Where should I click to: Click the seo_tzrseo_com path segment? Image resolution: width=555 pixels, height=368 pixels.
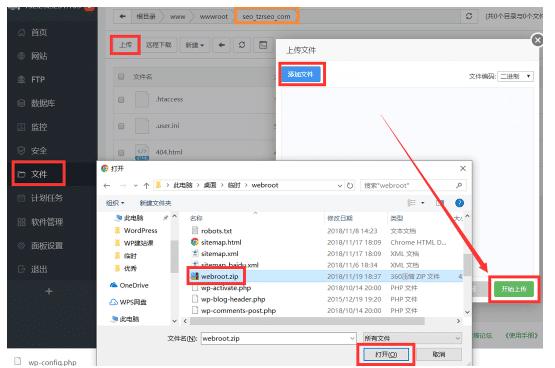click(x=267, y=16)
